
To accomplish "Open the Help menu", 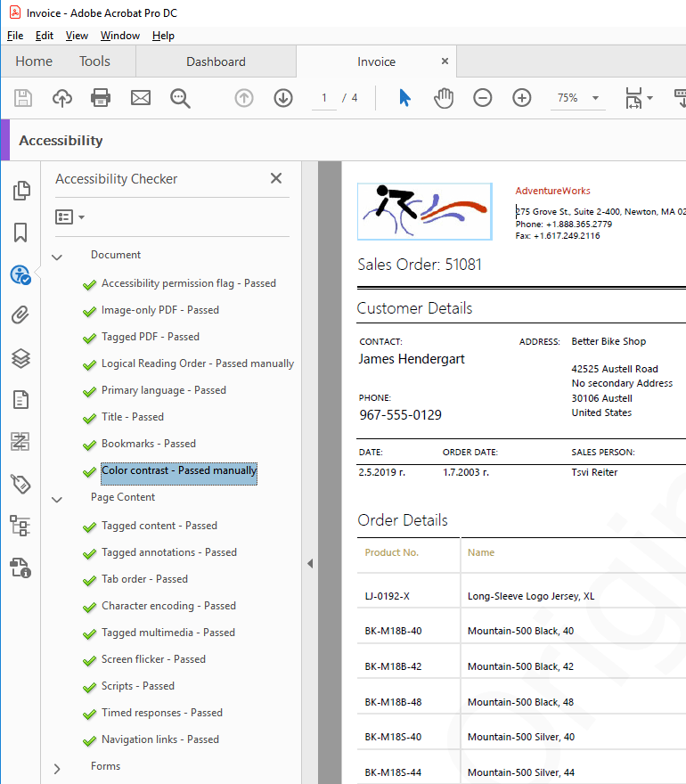I will coord(163,36).
